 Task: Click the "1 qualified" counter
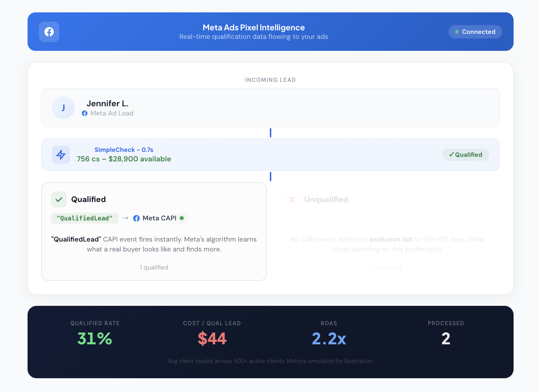[154, 267]
